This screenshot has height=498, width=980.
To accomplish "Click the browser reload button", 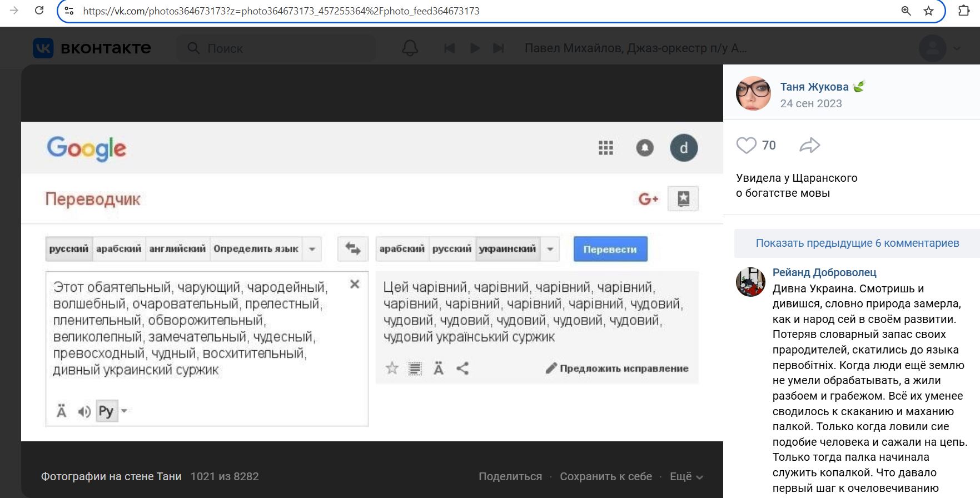I will (39, 11).
